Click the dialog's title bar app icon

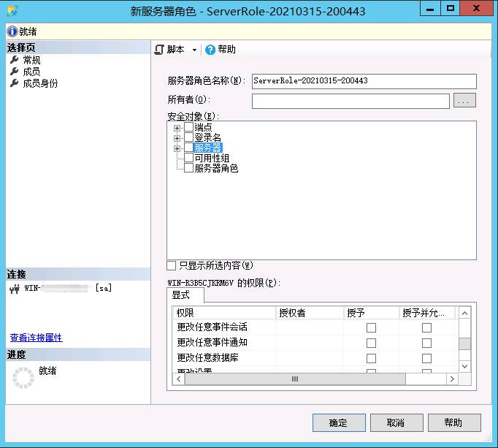pos(12,12)
